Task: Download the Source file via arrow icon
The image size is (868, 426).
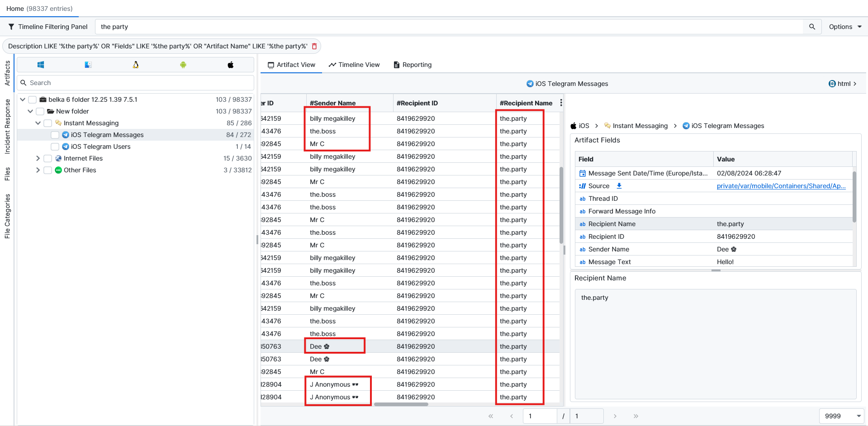Action: 619,186
